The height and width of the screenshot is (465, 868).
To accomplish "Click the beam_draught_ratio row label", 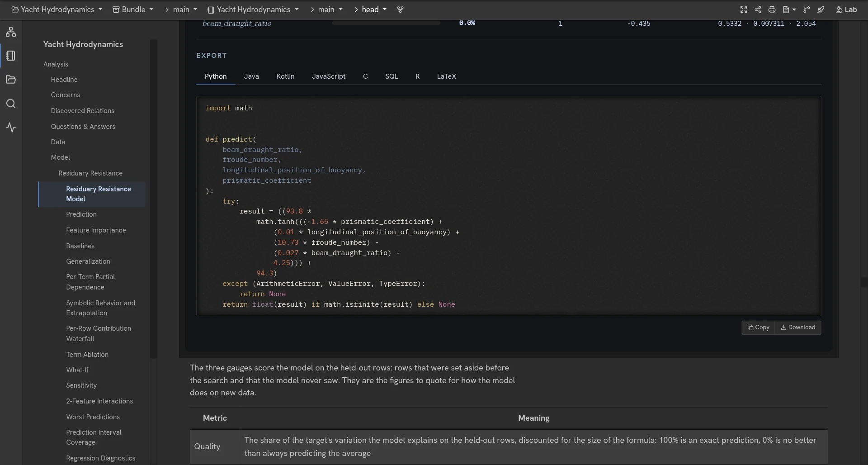I will (x=237, y=24).
